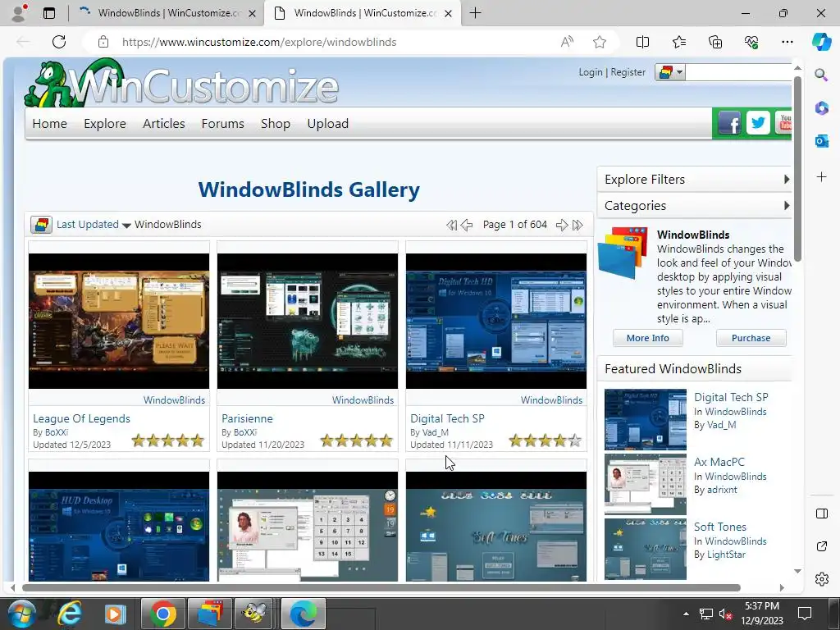The width and height of the screenshot is (840, 630).
Task: Open the Explore menu item
Action: click(x=105, y=124)
